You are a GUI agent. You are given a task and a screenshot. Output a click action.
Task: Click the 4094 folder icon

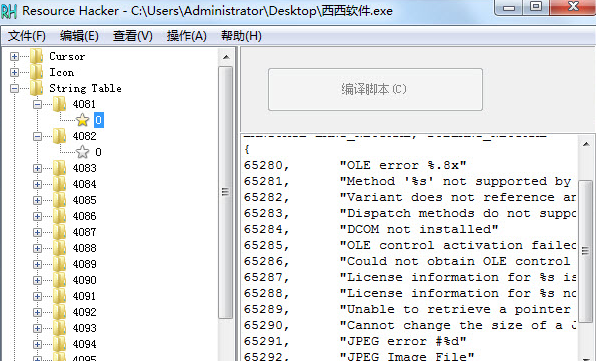point(59,344)
